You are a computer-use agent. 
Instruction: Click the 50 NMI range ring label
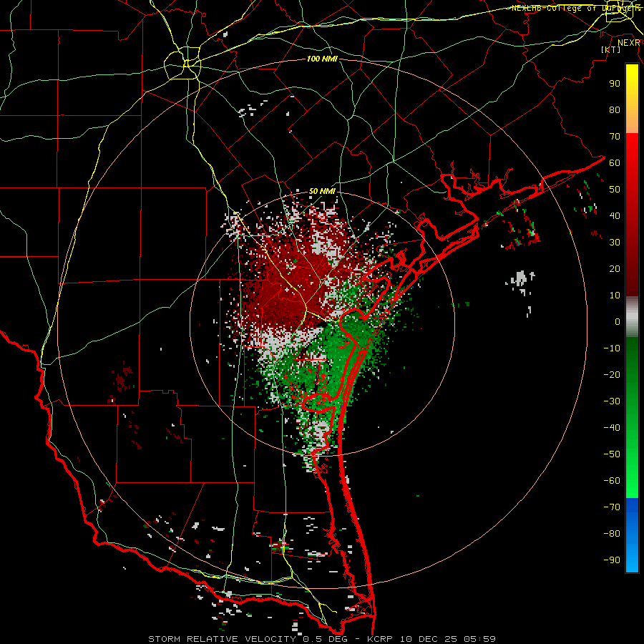tap(323, 191)
